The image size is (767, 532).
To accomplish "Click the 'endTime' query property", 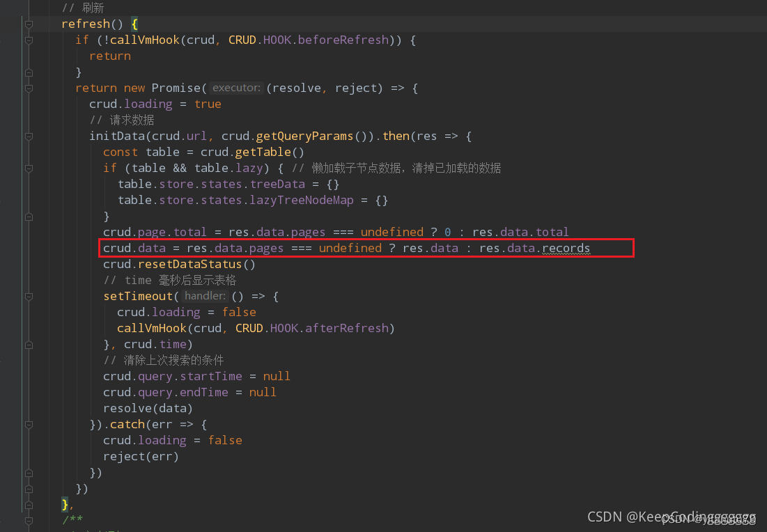I will click(x=204, y=392).
